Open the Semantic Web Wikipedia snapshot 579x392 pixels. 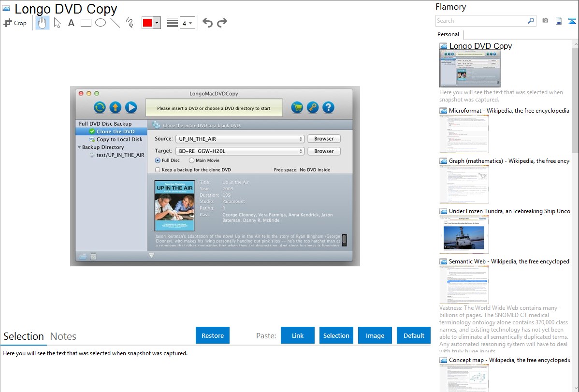pos(464,285)
